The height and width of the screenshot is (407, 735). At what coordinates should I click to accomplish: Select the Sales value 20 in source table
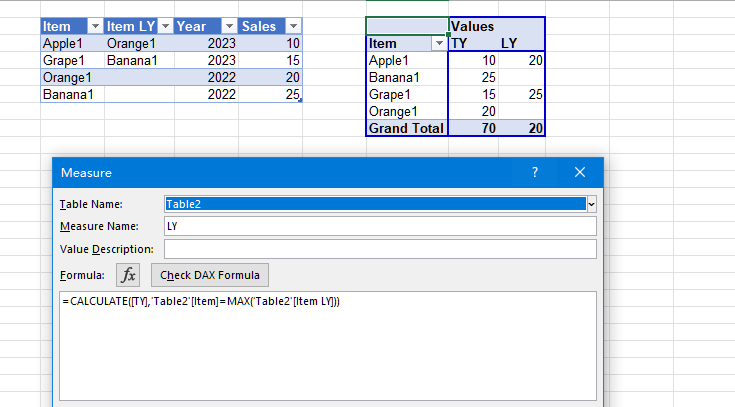coord(270,77)
